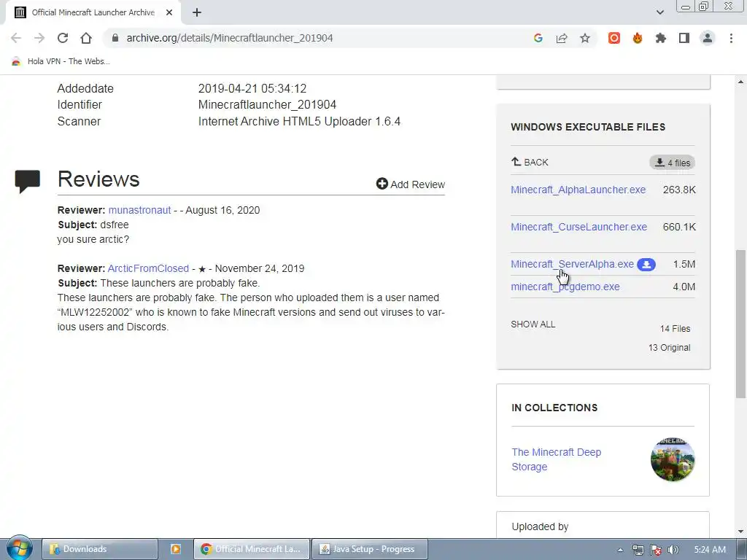
Task: Open Chrome's three-dot menu
Action: (x=731, y=38)
